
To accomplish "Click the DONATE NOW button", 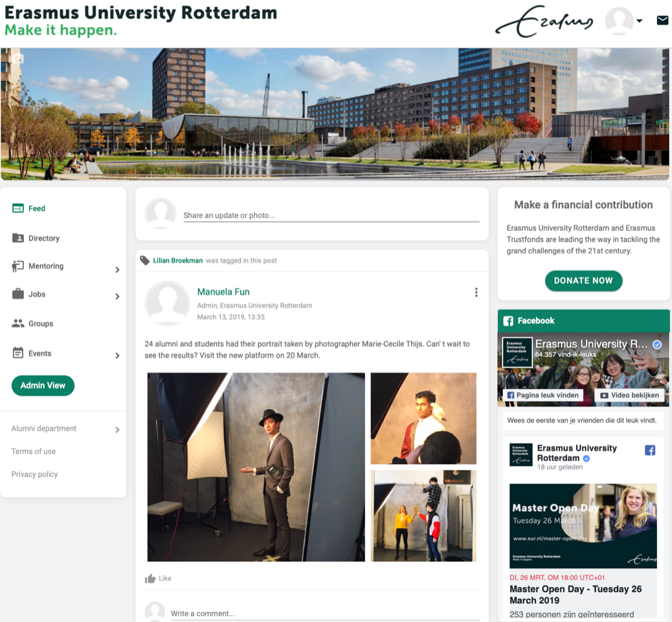I will point(583,281).
